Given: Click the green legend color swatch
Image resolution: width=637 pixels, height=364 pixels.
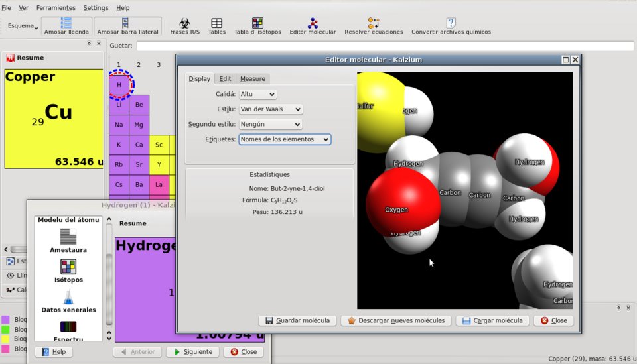Looking at the screenshot, I should point(5,329).
